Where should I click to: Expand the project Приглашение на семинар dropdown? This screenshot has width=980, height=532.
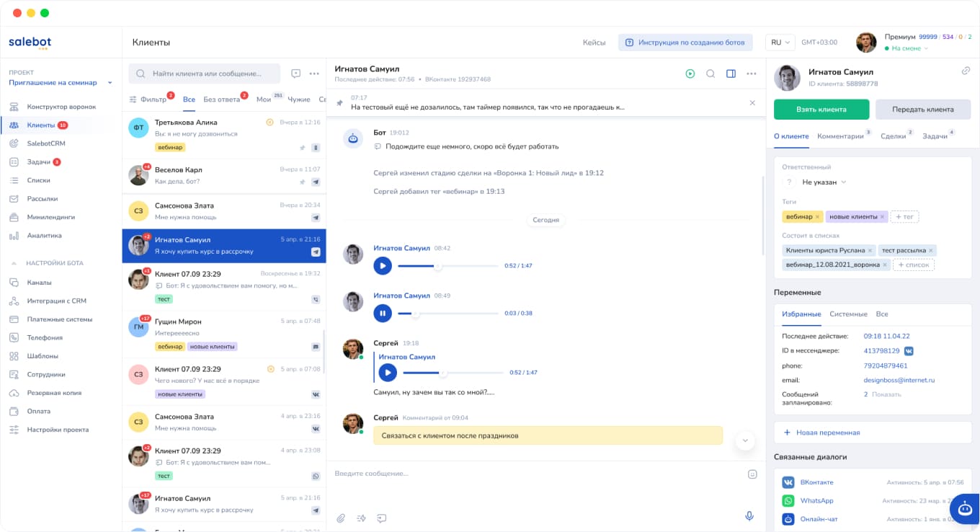(x=61, y=83)
